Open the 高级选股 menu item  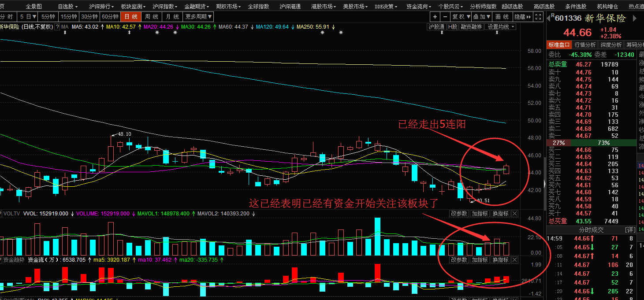click(544, 7)
